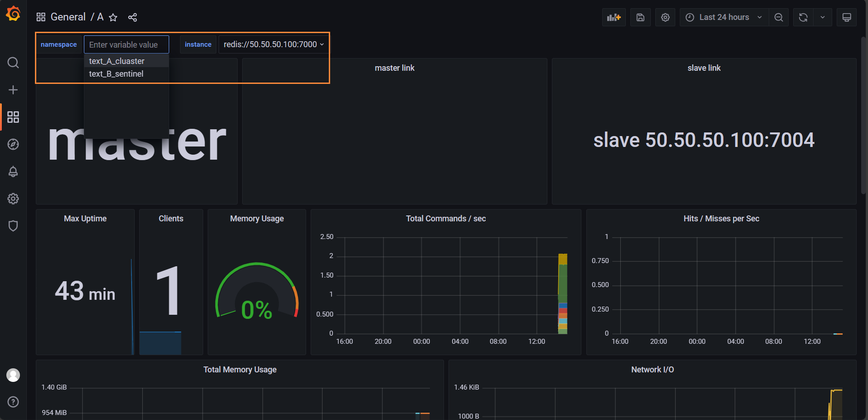Click the namespace variable label
The image size is (868, 420).
[x=59, y=44]
